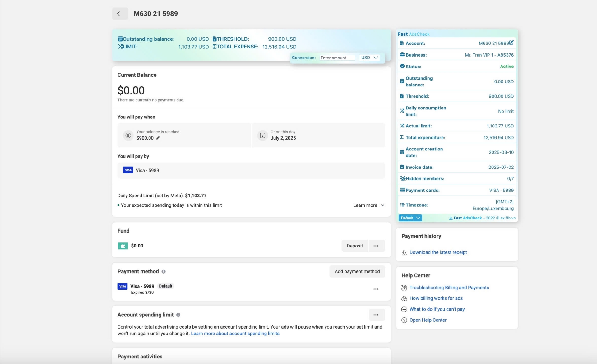Viewport: 597px width, 364px height.
Task: Click the download icon near latest receipt
Action: 404,252
